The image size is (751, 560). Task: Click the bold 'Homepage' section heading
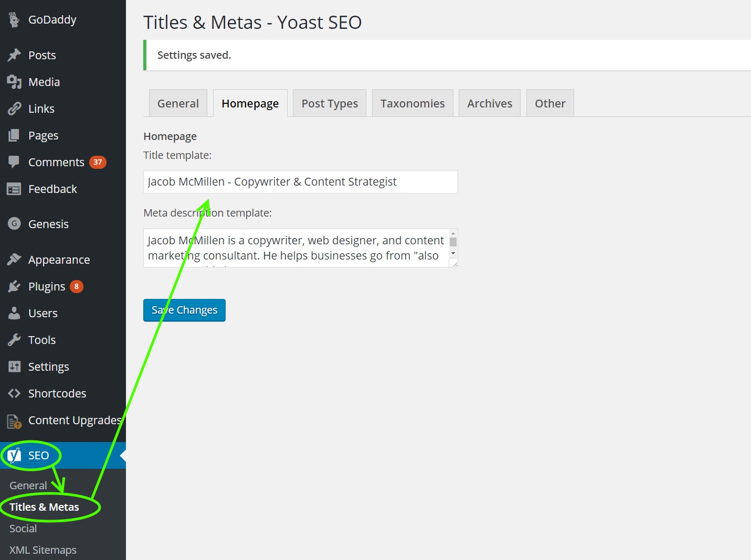point(170,136)
